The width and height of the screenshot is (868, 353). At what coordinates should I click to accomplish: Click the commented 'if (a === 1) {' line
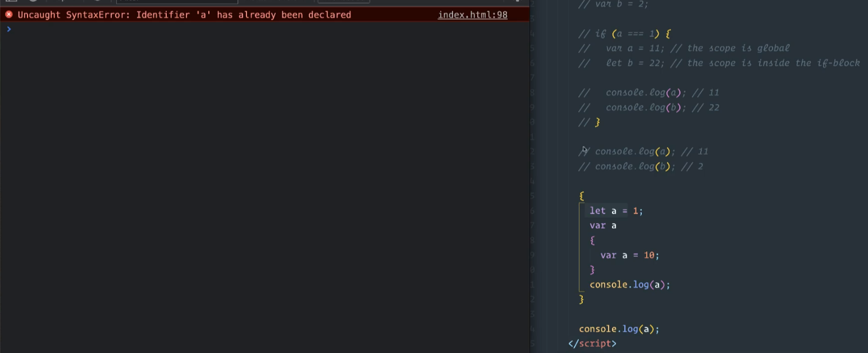pos(625,34)
